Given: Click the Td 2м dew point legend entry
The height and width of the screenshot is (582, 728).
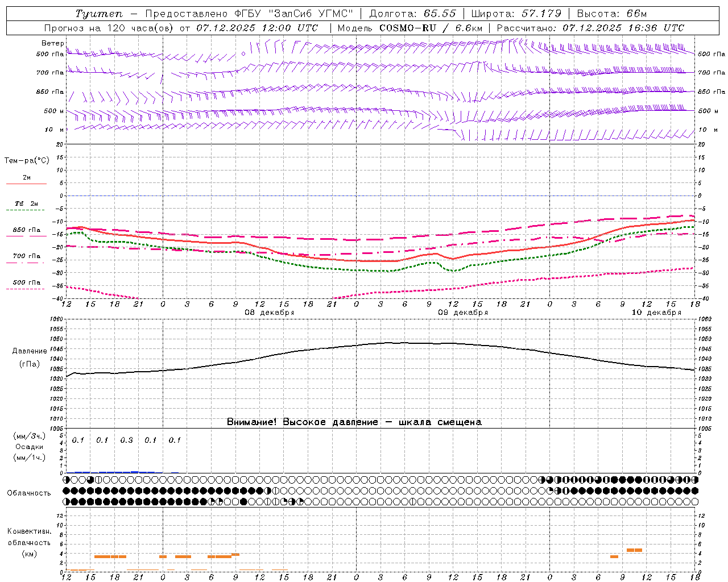Looking at the screenshot, I should coord(26,203).
